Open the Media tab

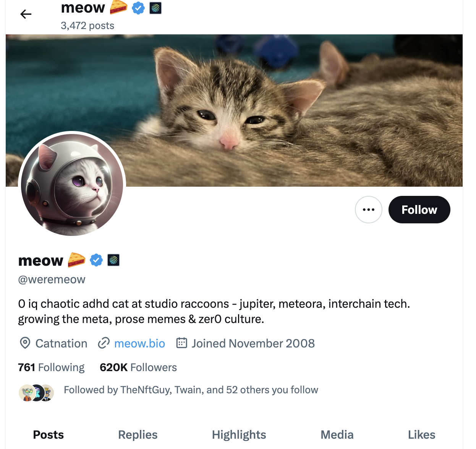337,434
